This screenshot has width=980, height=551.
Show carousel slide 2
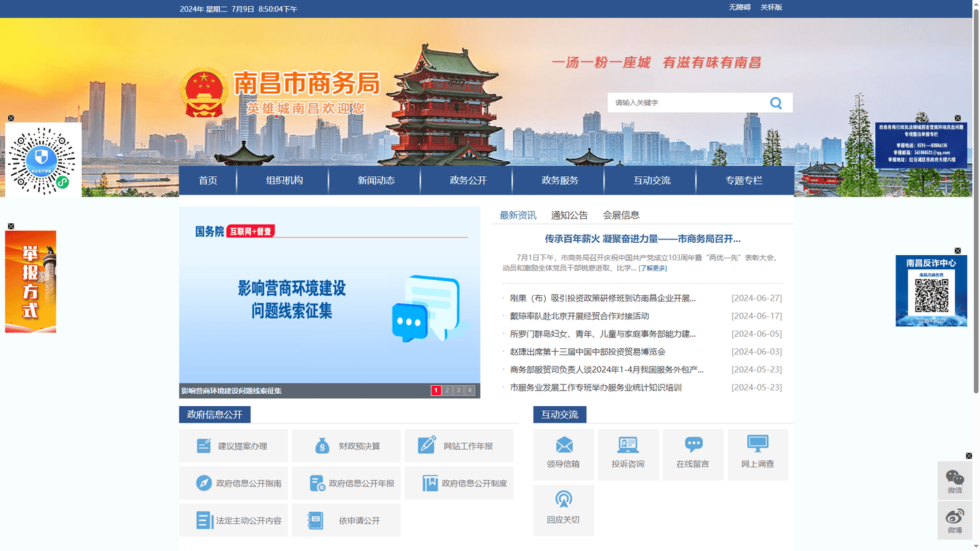(447, 390)
